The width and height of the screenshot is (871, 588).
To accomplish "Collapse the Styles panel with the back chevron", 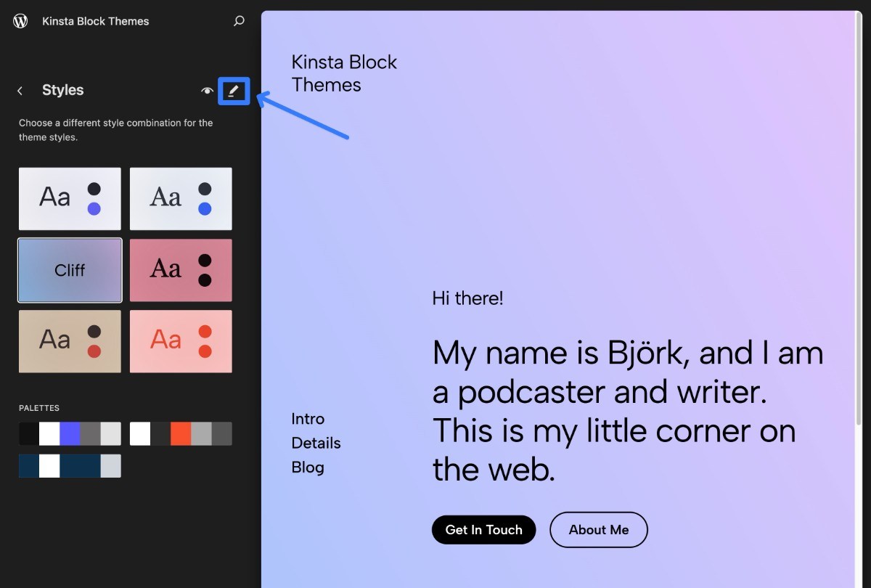I will [20, 90].
